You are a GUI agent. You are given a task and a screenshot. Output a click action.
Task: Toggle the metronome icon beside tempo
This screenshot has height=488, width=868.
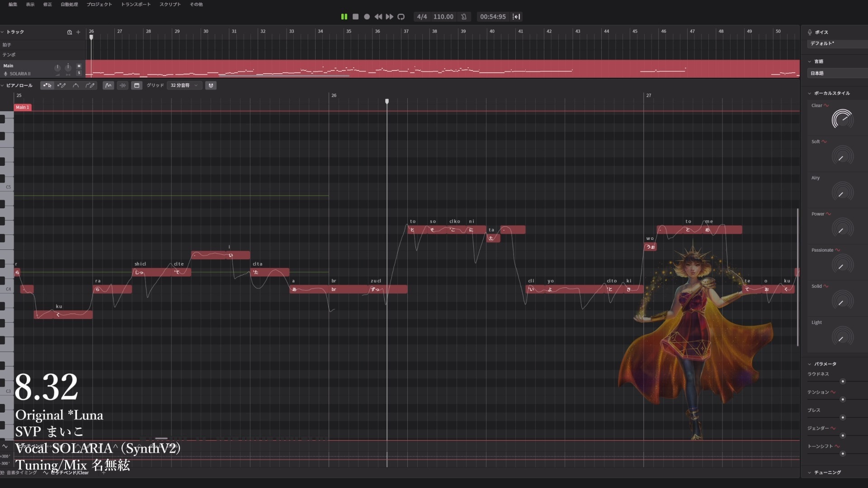click(464, 17)
